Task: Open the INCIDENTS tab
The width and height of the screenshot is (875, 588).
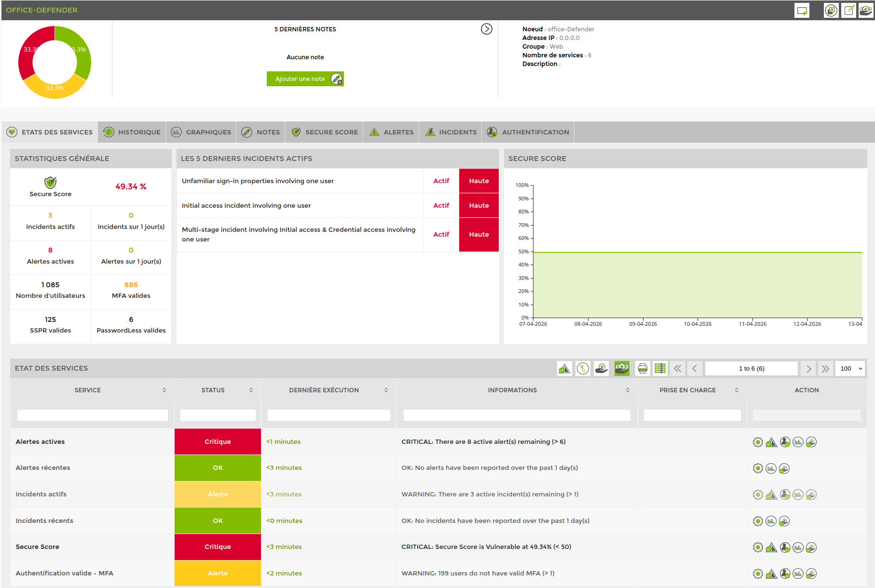Action: (451, 132)
